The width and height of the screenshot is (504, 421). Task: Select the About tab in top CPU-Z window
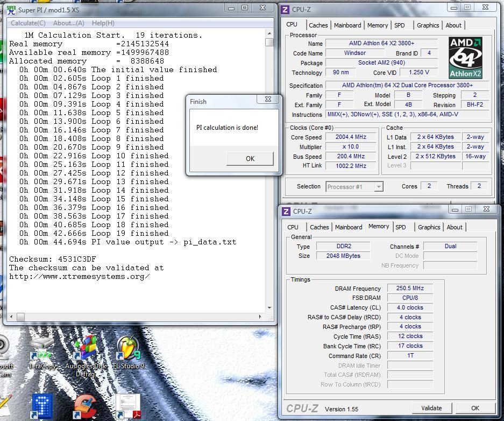453,25
